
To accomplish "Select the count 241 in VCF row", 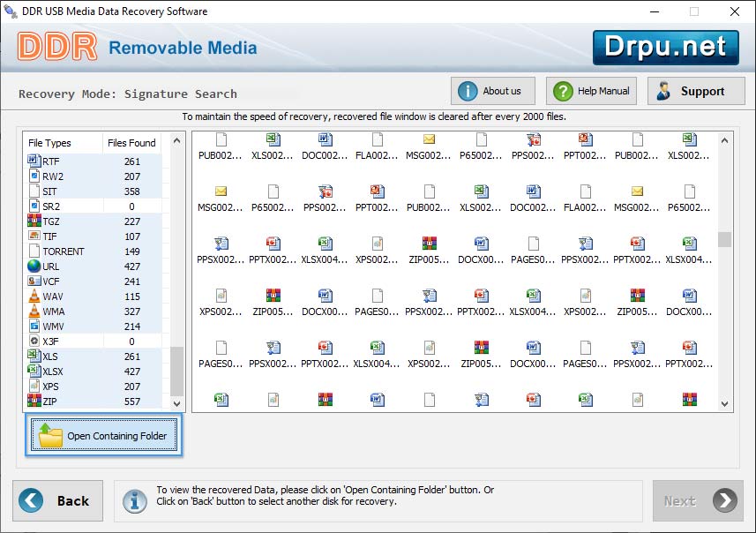I will (132, 282).
